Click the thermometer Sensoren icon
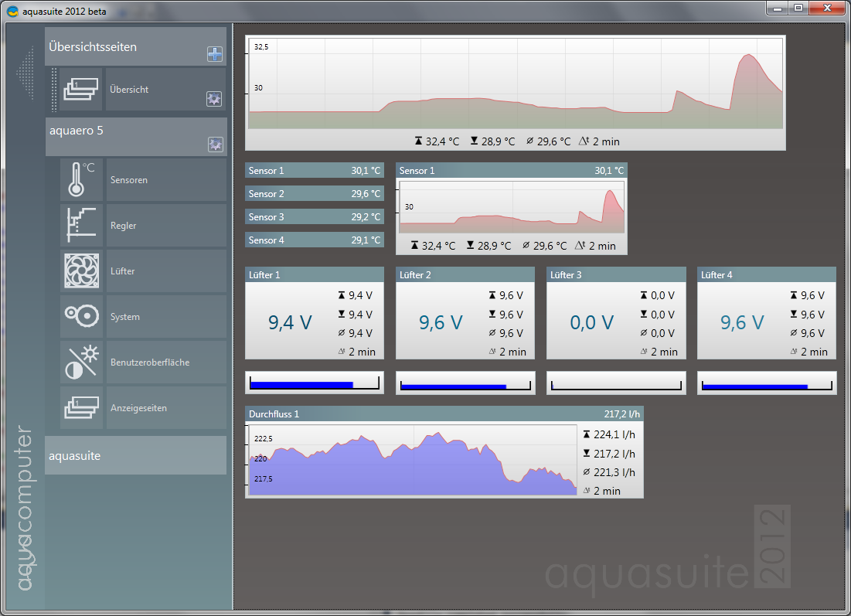The height and width of the screenshot is (616, 851). (x=81, y=180)
